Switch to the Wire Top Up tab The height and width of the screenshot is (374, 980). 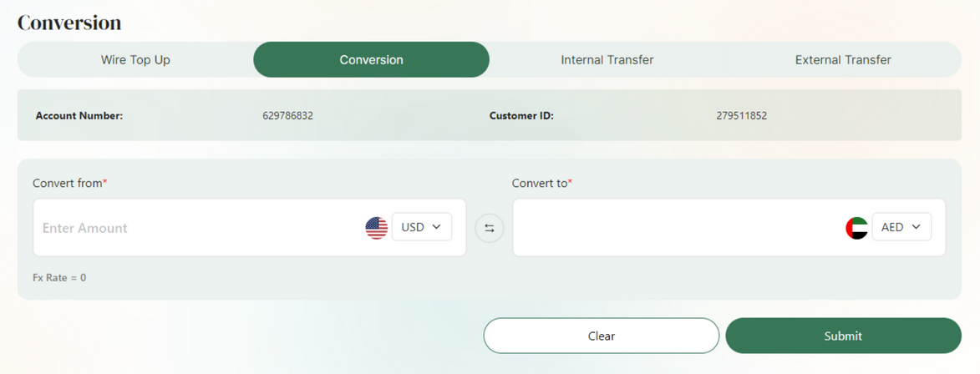point(135,60)
